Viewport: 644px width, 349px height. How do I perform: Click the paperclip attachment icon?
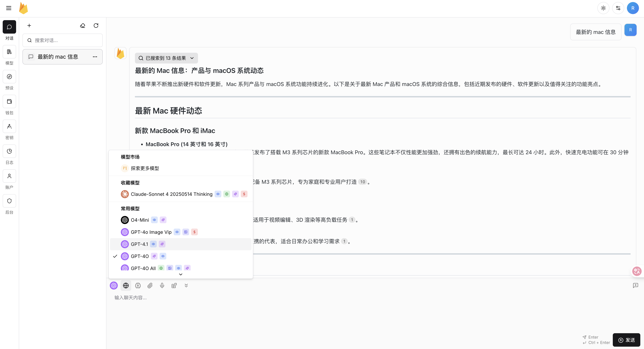coord(150,286)
